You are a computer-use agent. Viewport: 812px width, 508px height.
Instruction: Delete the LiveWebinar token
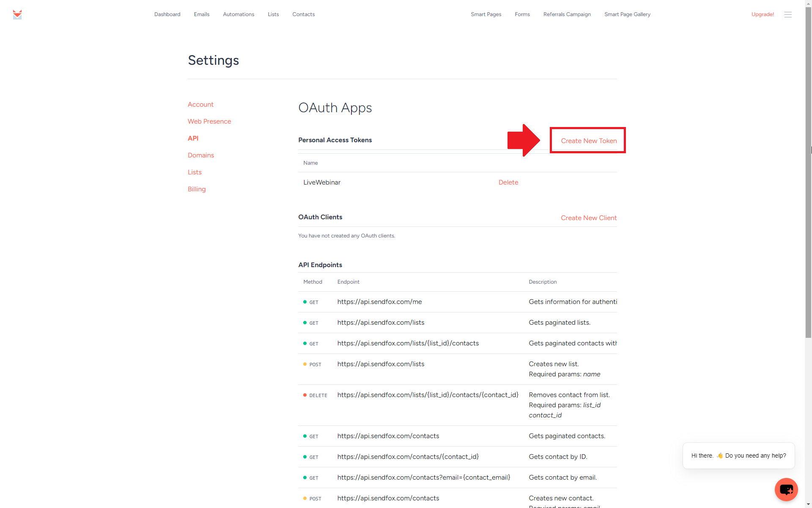(508, 182)
